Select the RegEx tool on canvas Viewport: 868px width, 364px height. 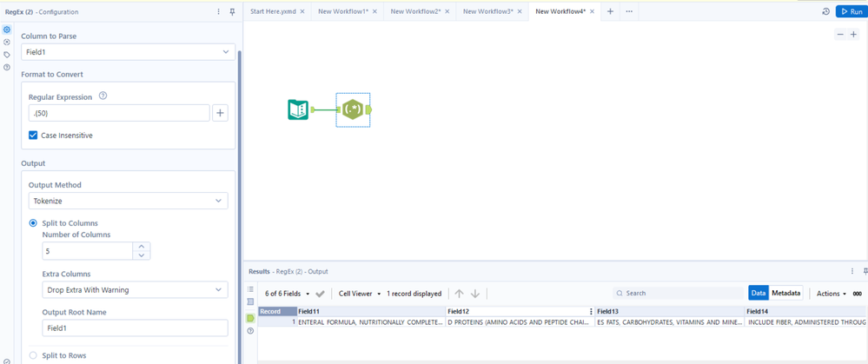pos(353,109)
